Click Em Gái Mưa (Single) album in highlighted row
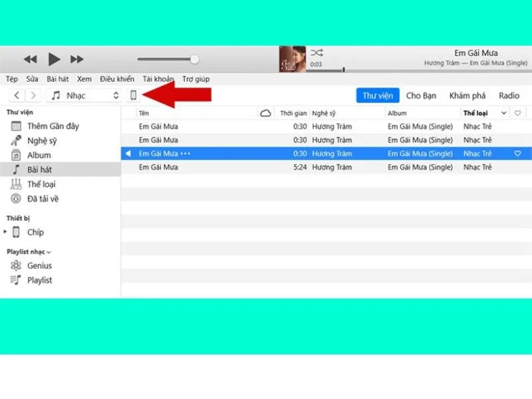The width and height of the screenshot is (532, 399). coord(420,154)
